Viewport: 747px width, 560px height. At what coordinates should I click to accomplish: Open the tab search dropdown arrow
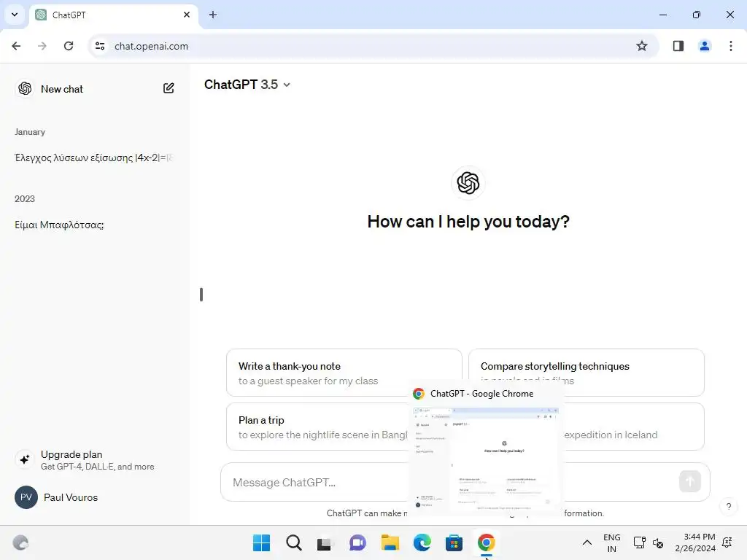pos(15,15)
